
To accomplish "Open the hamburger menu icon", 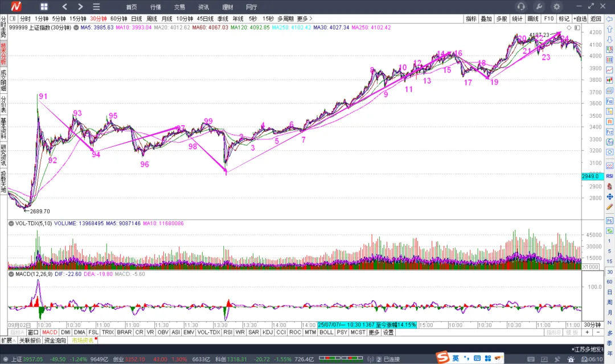I will [x=96, y=7].
